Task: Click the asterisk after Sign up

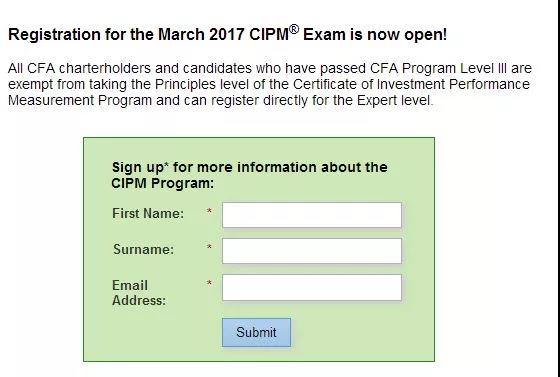Action: pyautogui.click(x=166, y=165)
